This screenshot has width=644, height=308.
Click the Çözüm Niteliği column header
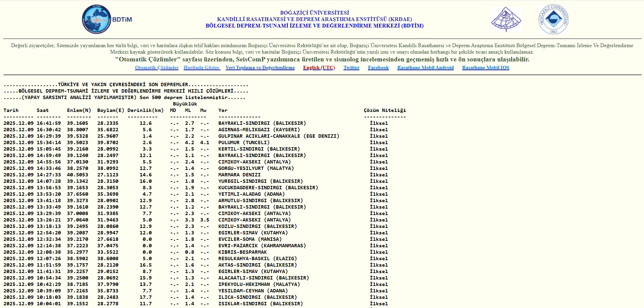384,110
